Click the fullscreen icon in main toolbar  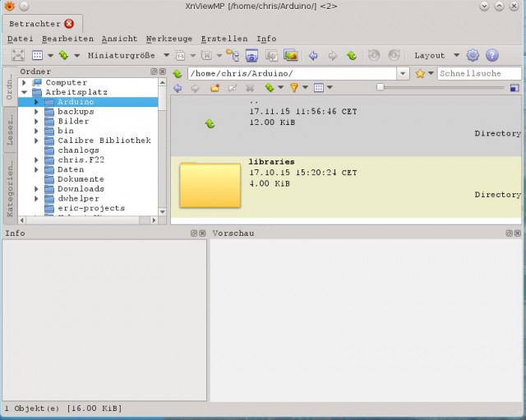(x=18, y=55)
